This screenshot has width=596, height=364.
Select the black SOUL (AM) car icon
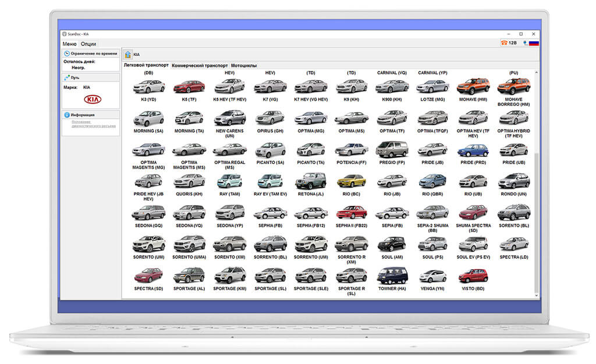(392, 244)
